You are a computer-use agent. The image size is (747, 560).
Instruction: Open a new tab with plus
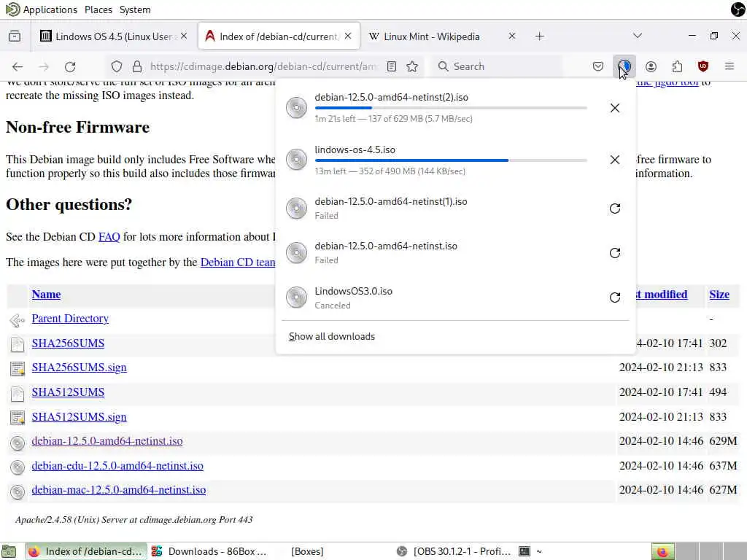pos(539,36)
